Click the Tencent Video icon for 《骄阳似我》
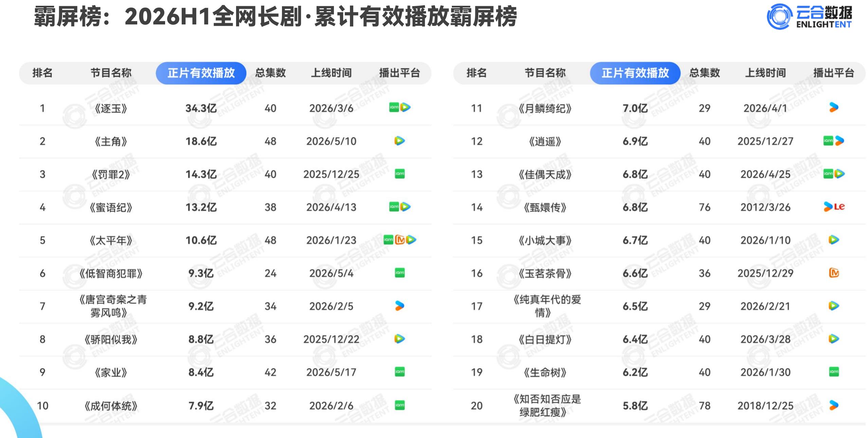Viewport: 868px width, 438px height. 400,339
